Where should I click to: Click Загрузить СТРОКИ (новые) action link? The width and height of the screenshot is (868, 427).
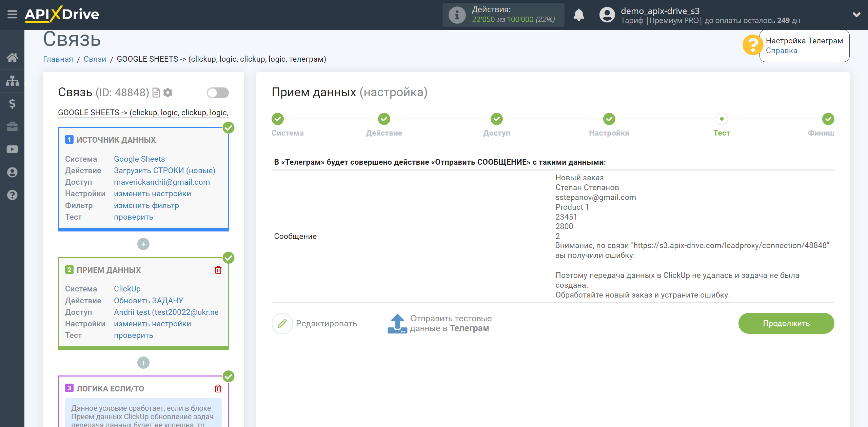[164, 170]
